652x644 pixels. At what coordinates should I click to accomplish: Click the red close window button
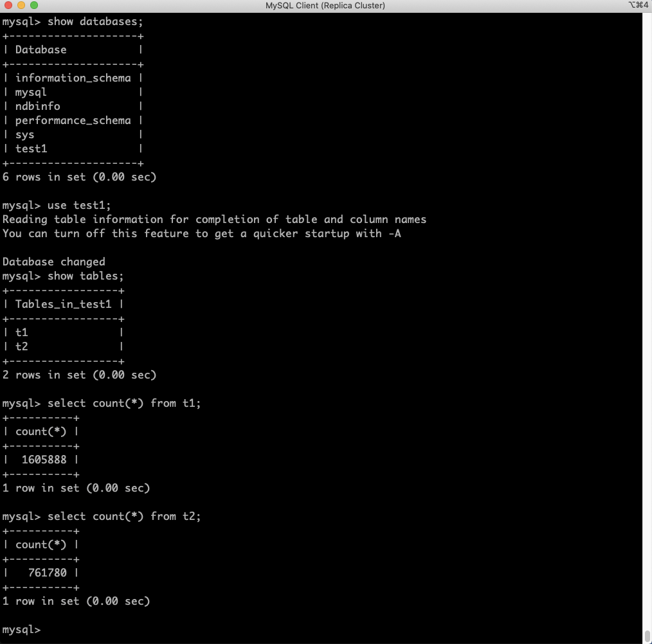coord(8,5)
